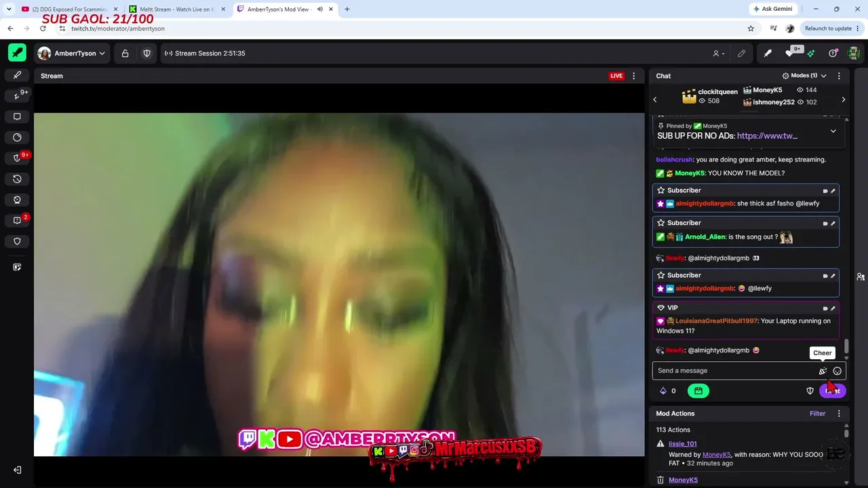Click clockitqueen in the chat leaderboard
The width and height of the screenshot is (868, 488).
click(717, 92)
